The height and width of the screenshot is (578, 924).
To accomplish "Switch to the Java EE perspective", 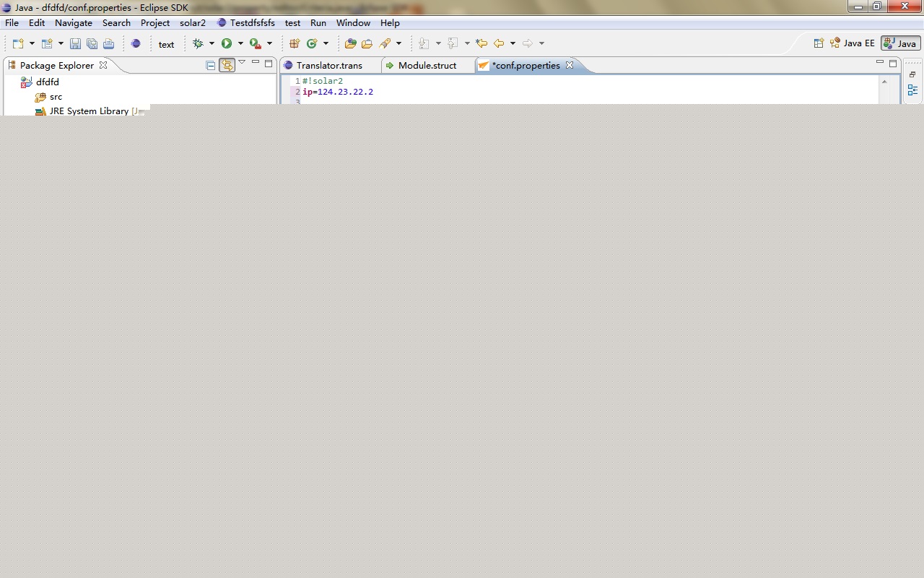I will [x=853, y=43].
